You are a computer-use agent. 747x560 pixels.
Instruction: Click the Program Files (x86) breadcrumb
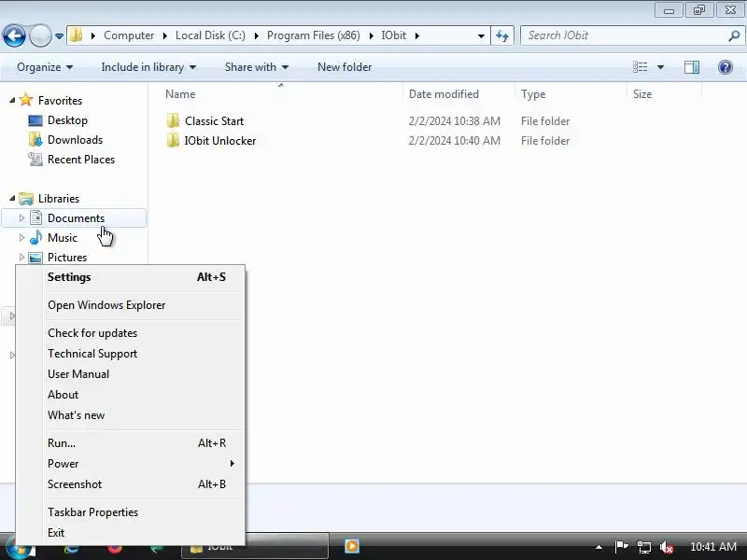pos(314,35)
